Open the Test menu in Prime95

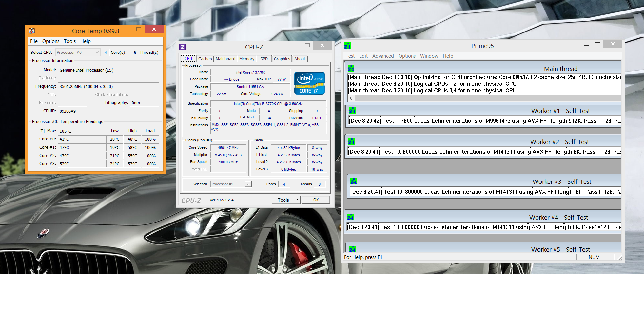(x=350, y=56)
